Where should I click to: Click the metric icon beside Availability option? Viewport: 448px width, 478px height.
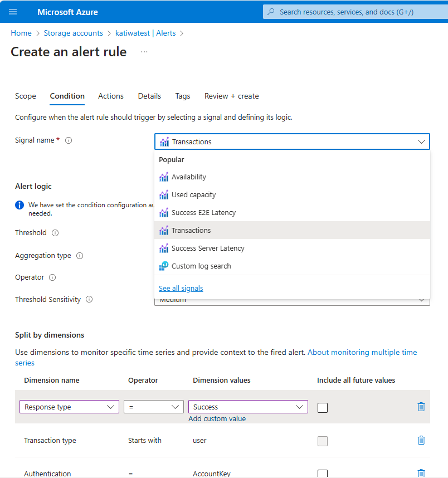pos(164,177)
